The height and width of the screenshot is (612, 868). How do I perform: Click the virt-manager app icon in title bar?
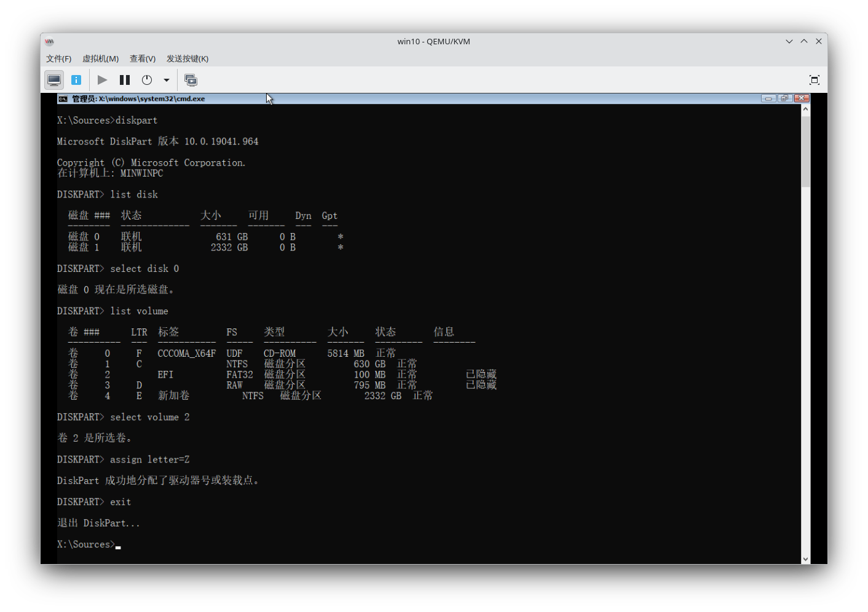(49, 41)
